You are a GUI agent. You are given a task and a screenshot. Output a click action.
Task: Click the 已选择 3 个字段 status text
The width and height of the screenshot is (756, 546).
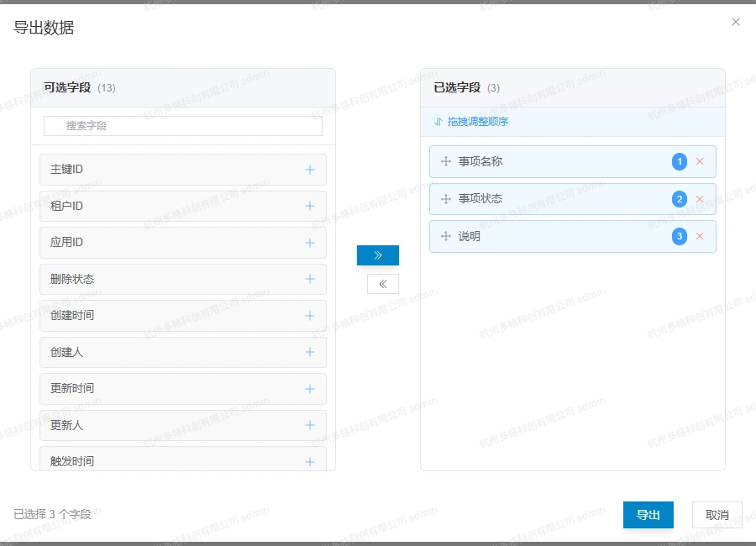click(x=53, y=514)
